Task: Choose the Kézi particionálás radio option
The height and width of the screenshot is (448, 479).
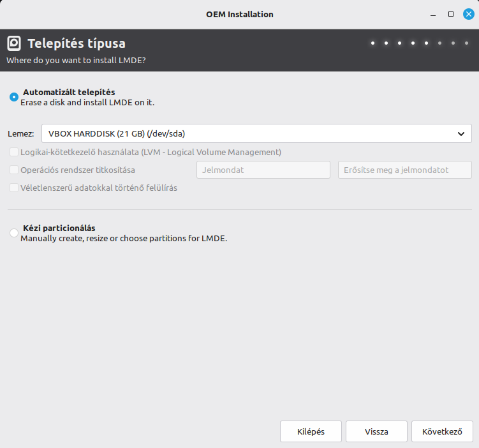Action: pyautogui.click(x=14, y=233)
